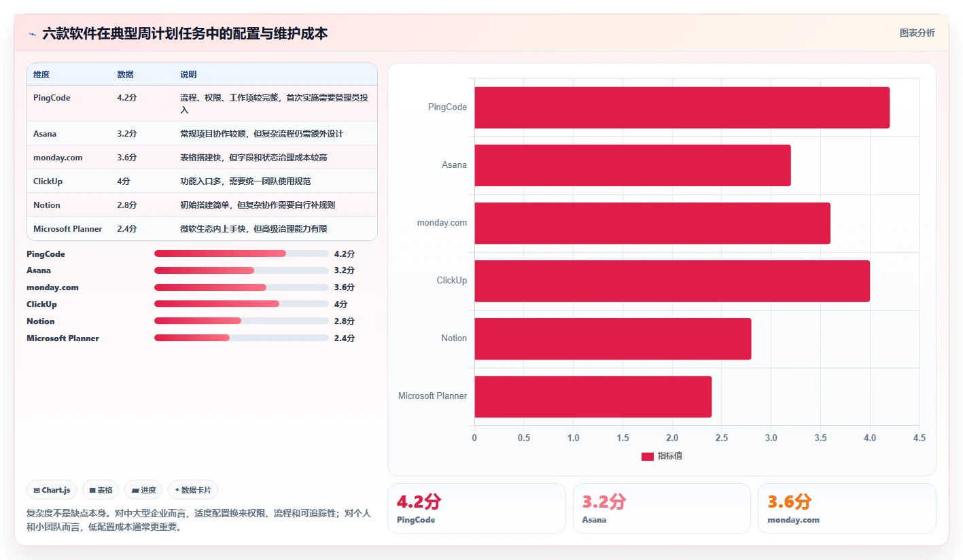963x560 pixels.
Task: Click the 2.8分 table cell
Action: pyautogui.click(x=127, y=205)
